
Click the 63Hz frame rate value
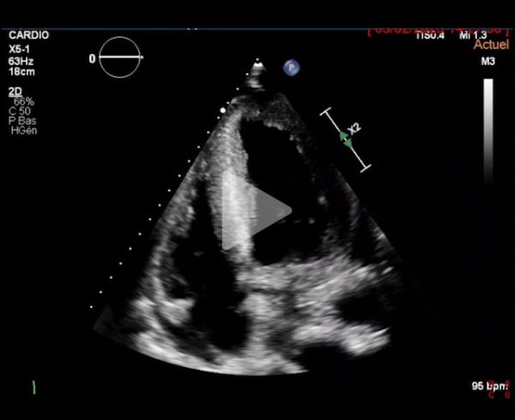(21, 62)
